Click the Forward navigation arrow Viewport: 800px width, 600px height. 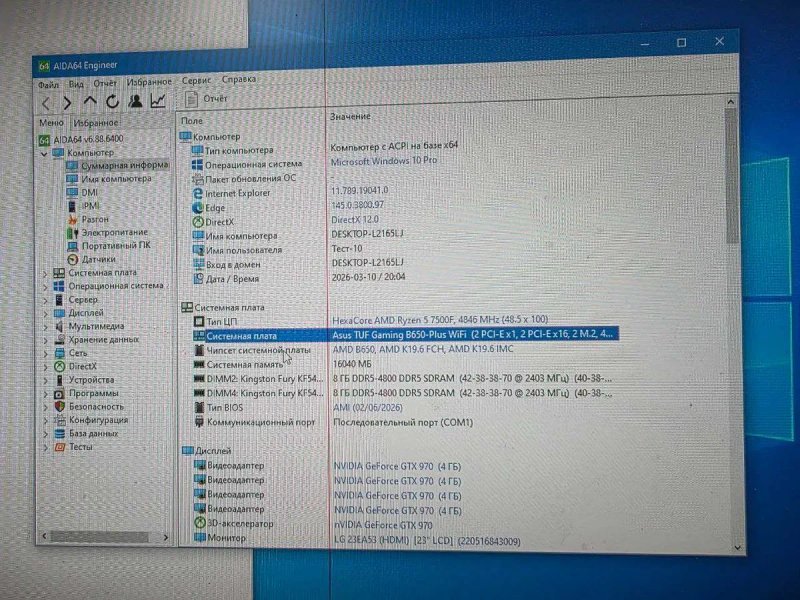coord(67,103)
